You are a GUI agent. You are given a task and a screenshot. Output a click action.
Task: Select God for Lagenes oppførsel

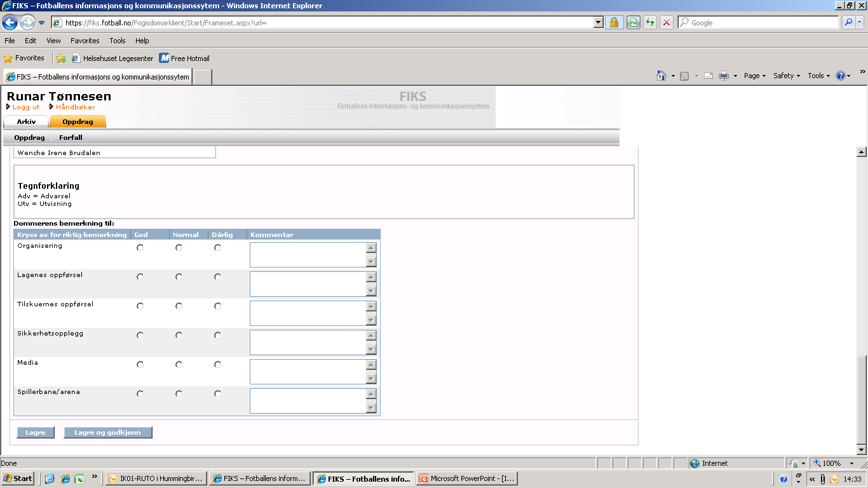(x=140, y=277)
